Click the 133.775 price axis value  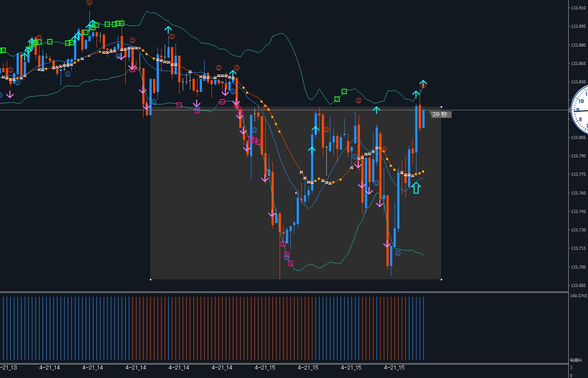(579, 174)
